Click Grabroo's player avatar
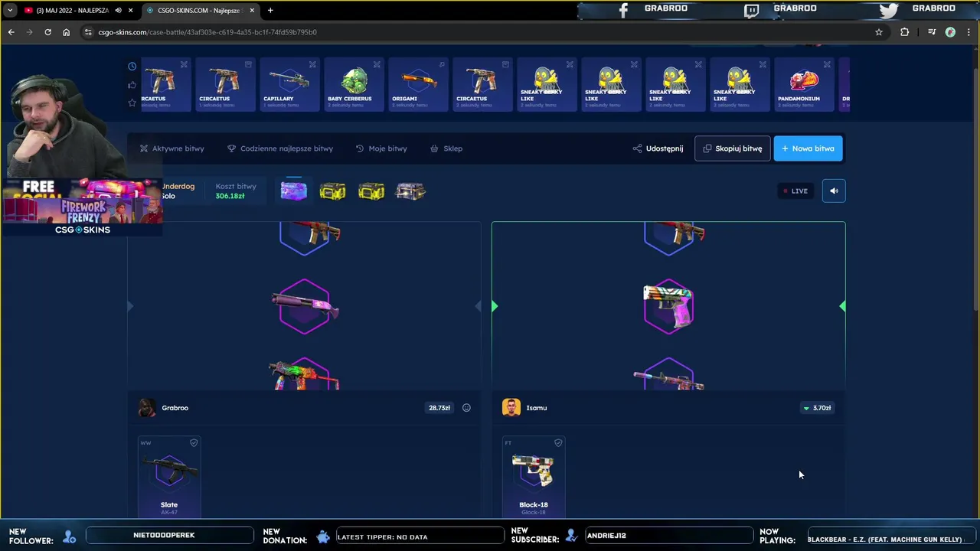 (146, 408)
